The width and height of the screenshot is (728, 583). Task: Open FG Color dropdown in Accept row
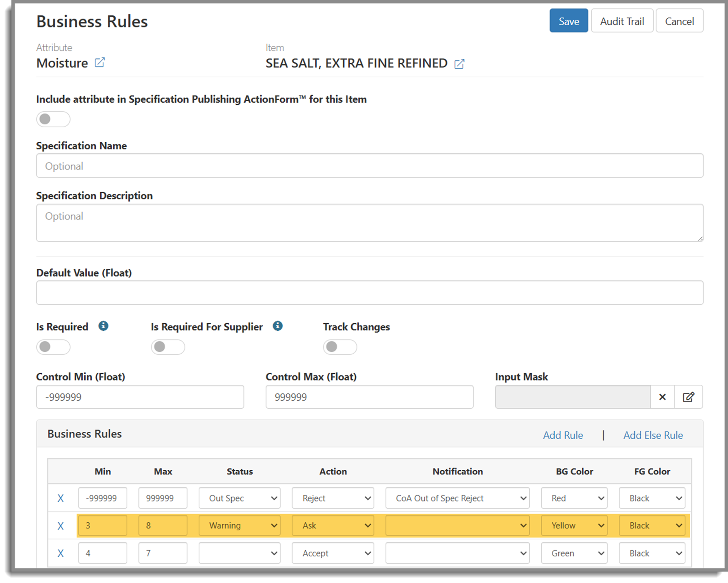[652, 553]
